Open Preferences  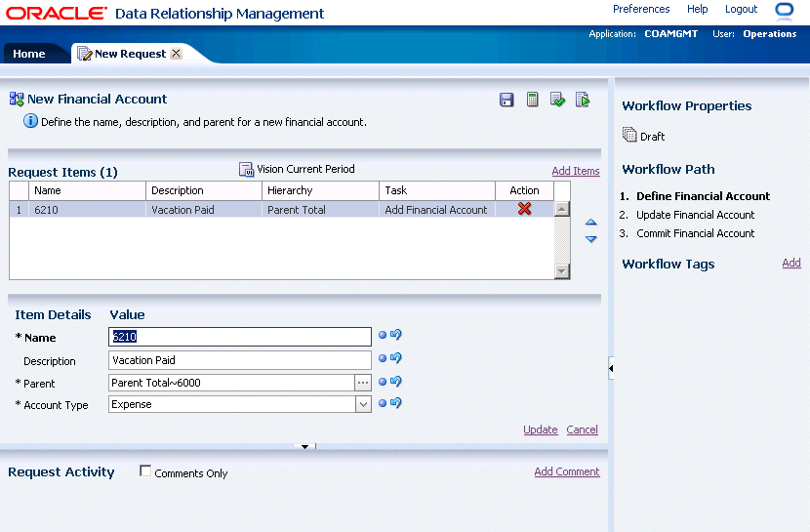[x=641, y=10]
